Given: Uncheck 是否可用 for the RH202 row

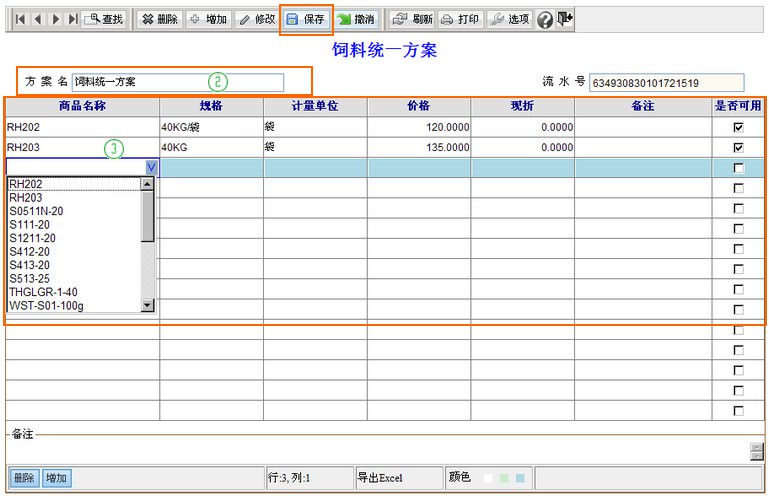Looking at the screenshot, I should [x=738, y=128].
